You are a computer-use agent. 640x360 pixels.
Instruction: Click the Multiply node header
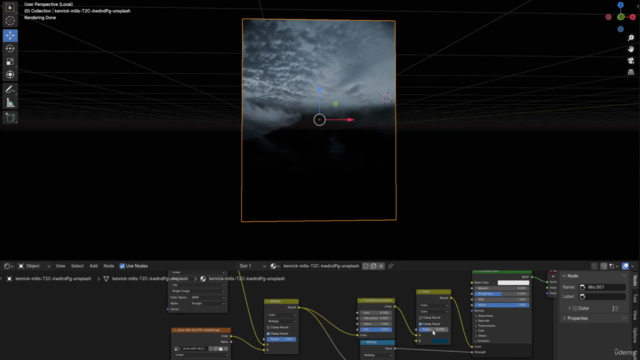click(x=281, y=301)
